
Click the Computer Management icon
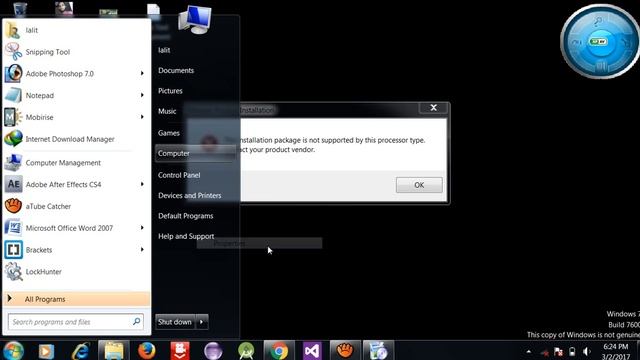tap(13, 162)
